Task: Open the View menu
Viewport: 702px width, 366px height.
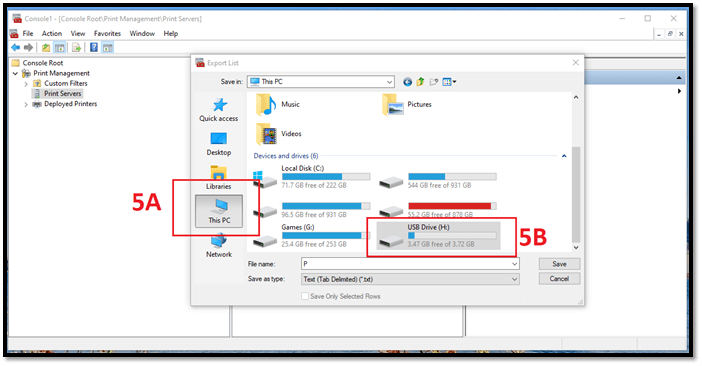Action: tap(77, 34)
